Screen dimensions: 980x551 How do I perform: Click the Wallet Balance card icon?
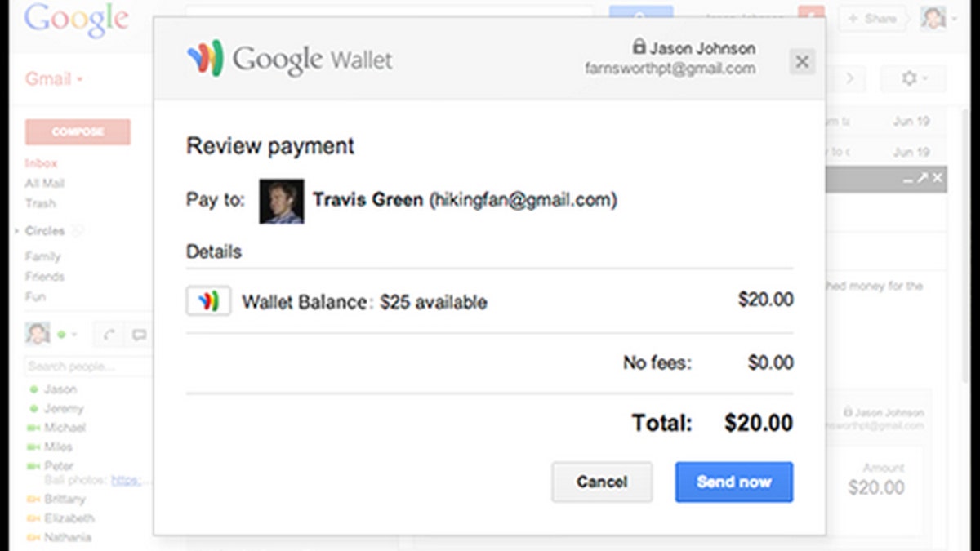(x=208, y=301)
